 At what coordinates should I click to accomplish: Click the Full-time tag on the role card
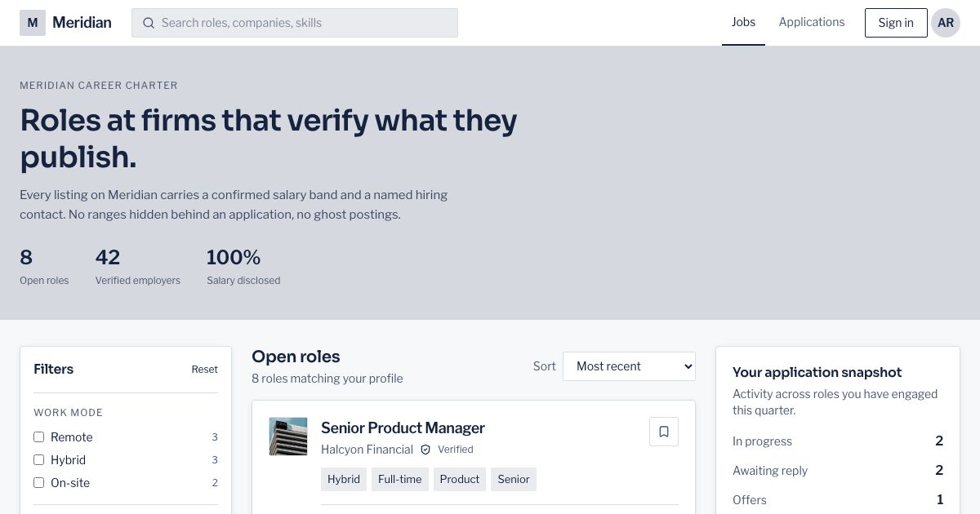coord(400,480)
